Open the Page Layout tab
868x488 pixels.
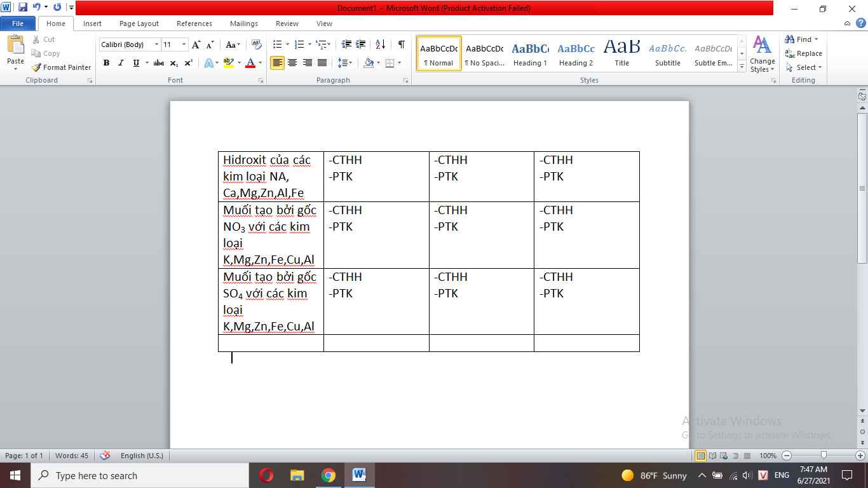point(139,24)
